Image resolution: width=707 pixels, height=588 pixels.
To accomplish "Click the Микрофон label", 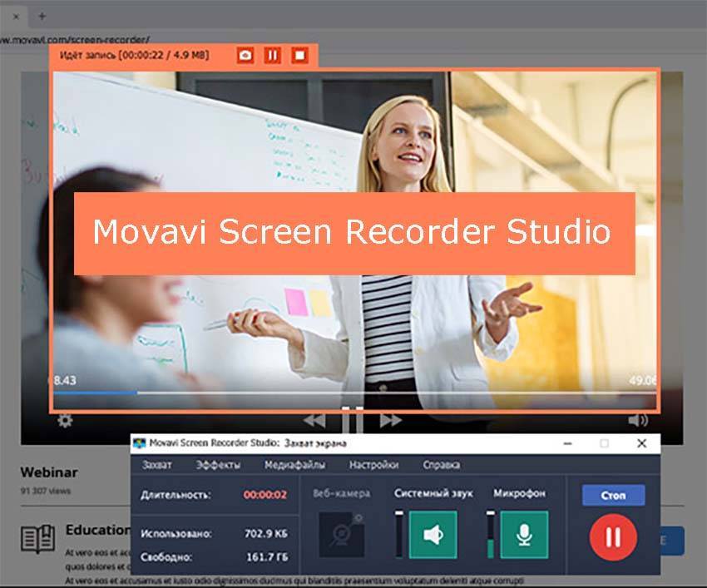I will [x=519, y=493].
